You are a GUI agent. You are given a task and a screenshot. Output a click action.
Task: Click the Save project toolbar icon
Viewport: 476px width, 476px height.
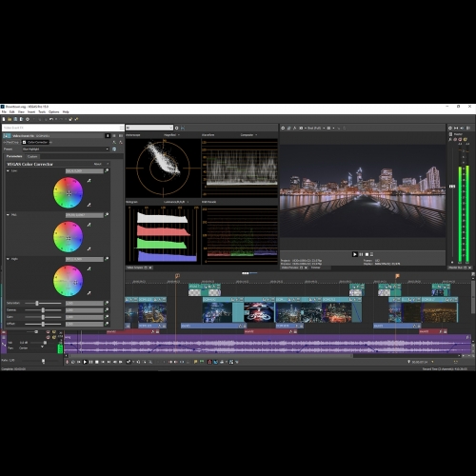tap(15, 119)
